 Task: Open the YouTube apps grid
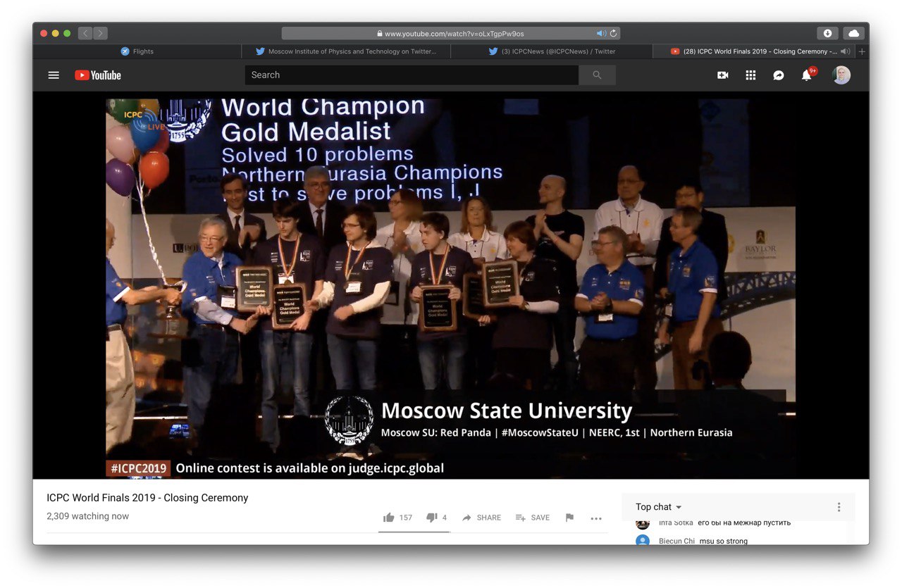coord(750,75)
